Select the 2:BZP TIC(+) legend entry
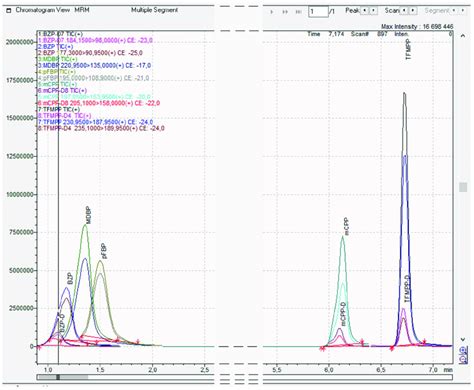This screenshot has width=474, height=390. pos(55,46)
